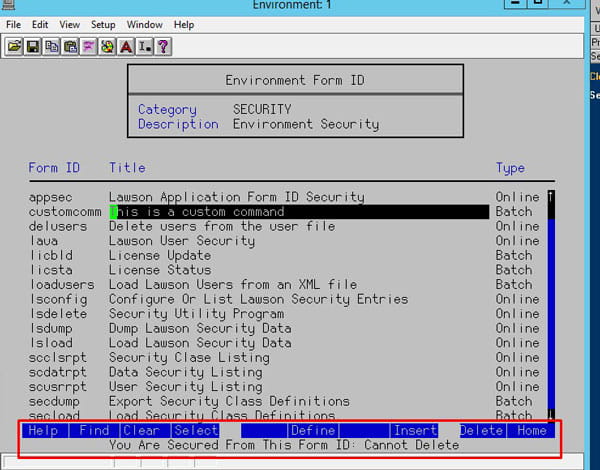Viewport: 600px width, 470px height.
Task: Click the cursor style I icon
Action: pyautogui.click(x=145, y=47)
